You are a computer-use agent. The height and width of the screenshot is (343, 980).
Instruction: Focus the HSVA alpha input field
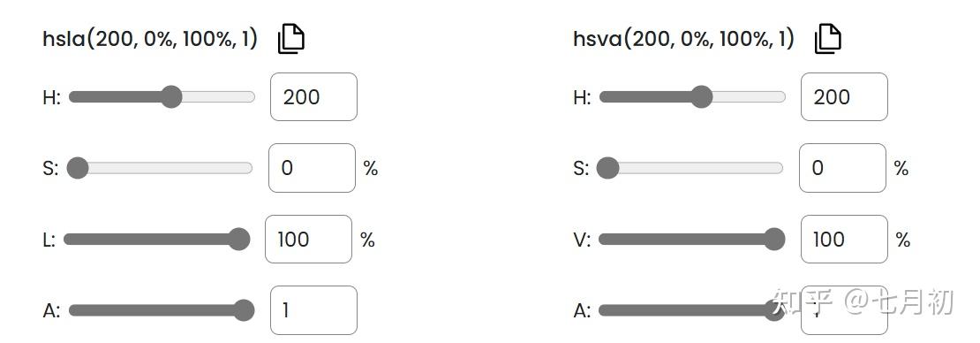point(844,309)
